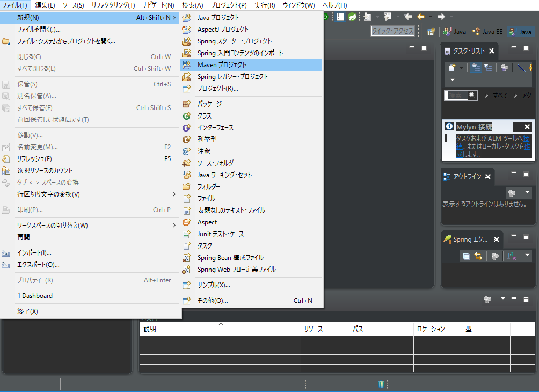Screen dimensions: 539x392
Task: Run garbage collector trash icon in status bar
Action: [381, 384]
